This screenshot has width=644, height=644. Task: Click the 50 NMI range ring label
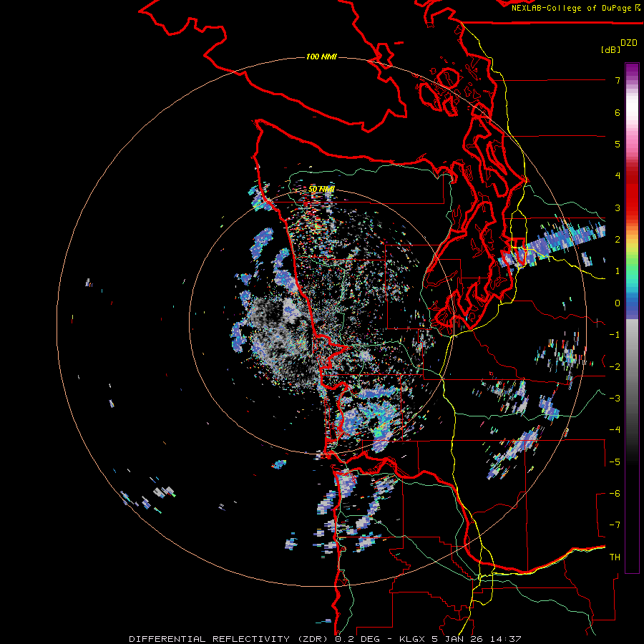coord(321,189)
